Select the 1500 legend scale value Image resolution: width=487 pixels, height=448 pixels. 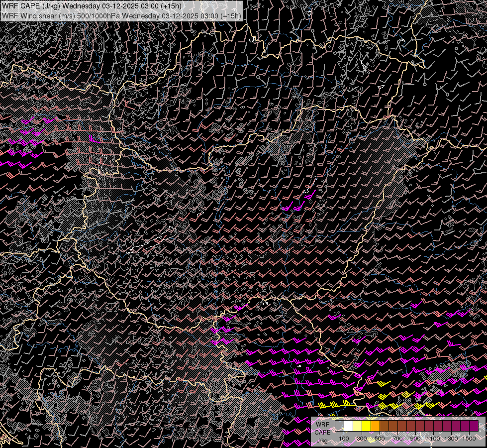click(x=469, y=439)
